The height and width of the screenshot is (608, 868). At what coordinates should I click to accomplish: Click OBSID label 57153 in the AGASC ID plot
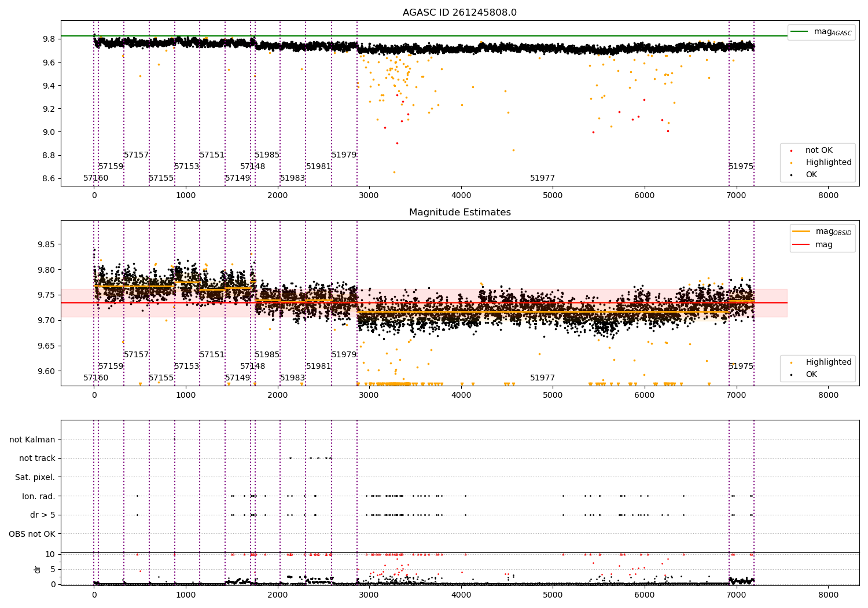186,167
